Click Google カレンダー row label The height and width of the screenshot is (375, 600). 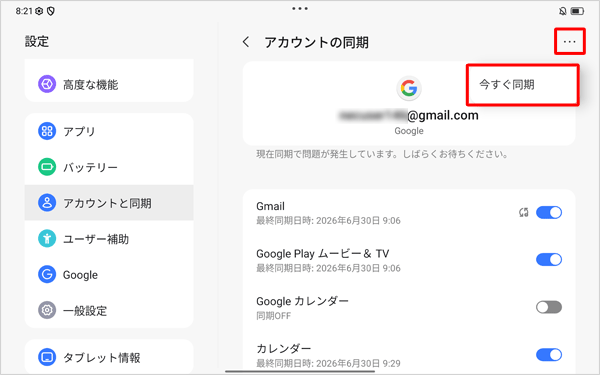(302, 301)
